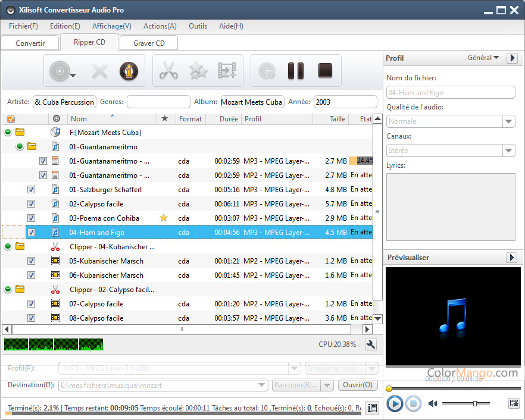Open the Général profile dropdown
525x420 pixels.
pyautogui.click(x=483, y=58)
